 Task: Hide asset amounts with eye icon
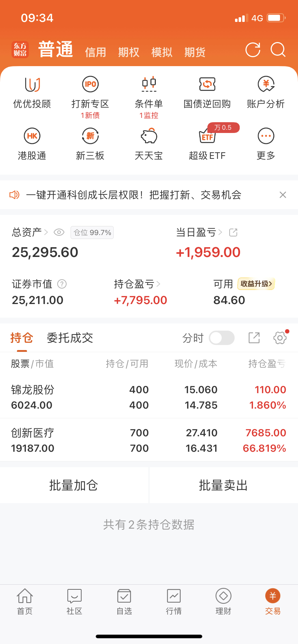tap(59, 233)
